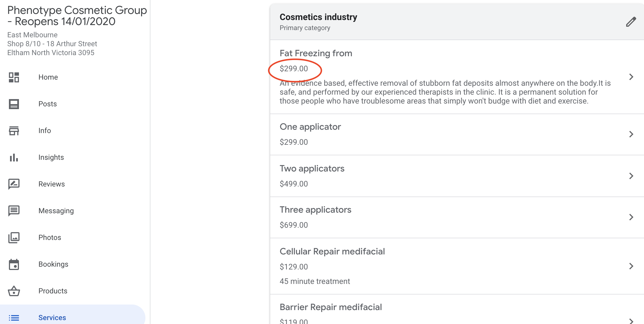Screen dimensions: 644x324
Task: Click the Posts icon in sidebar
Action: (14, 104)
